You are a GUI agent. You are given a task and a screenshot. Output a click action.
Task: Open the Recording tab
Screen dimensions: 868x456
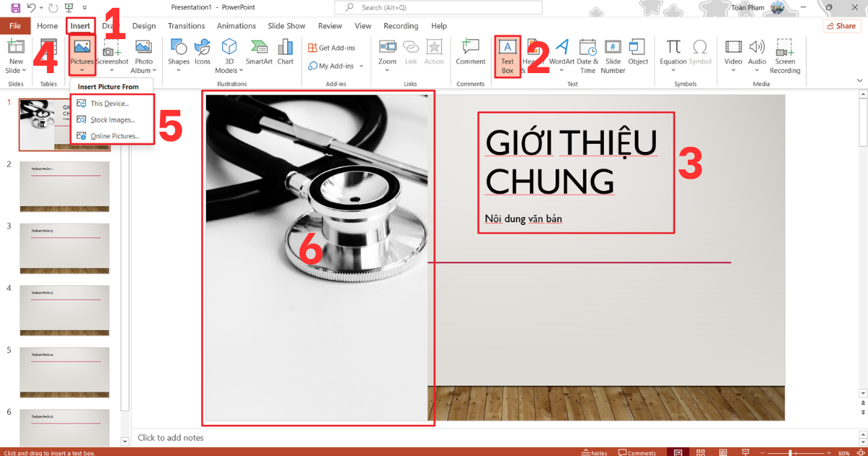401,26
